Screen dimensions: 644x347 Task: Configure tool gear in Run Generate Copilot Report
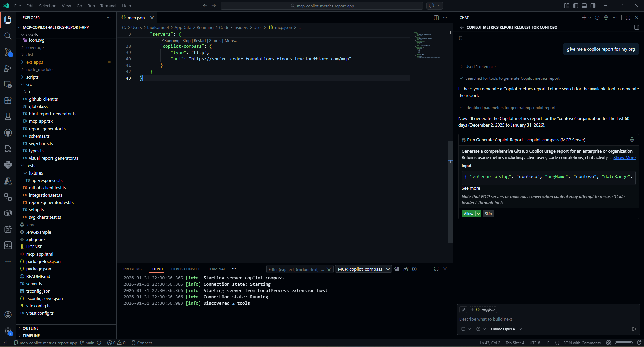pos(632,139)
